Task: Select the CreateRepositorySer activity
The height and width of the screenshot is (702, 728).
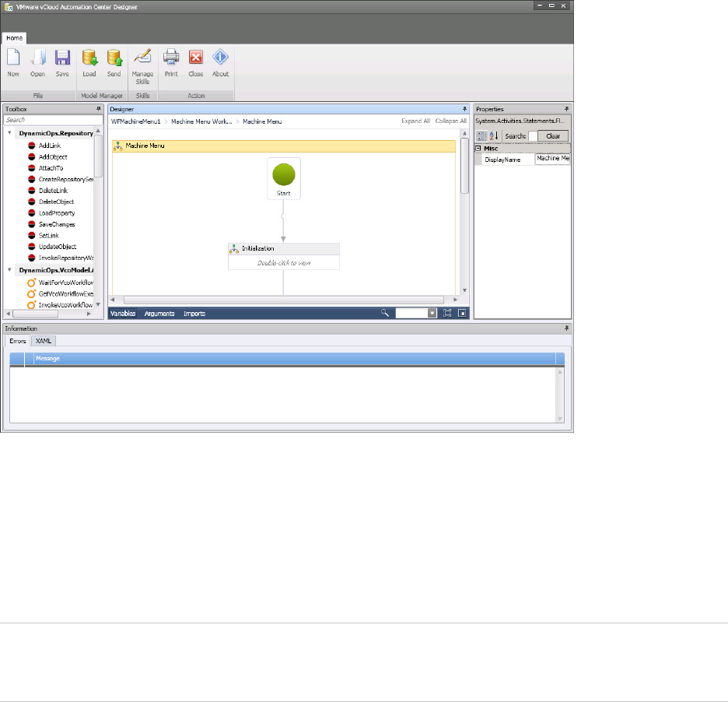Action: click(x=66, y=179)
